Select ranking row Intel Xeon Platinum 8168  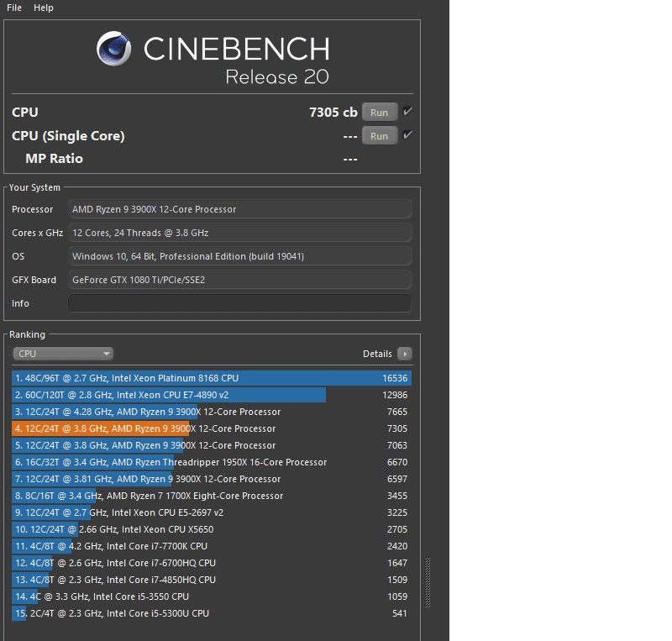[212, 378]
